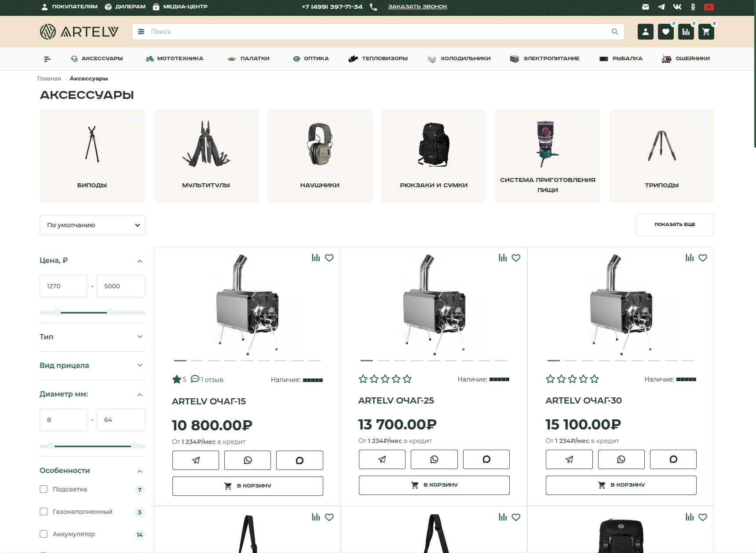The width and height of the screenshot is (756, 553).
Task: Add ОЧАГ-15 to cart
Action: [x=248, y=486]
